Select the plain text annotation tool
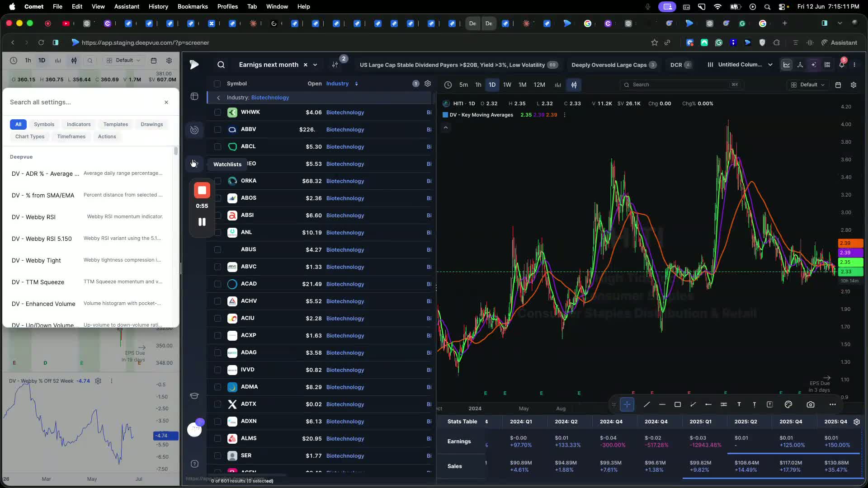 739,404
